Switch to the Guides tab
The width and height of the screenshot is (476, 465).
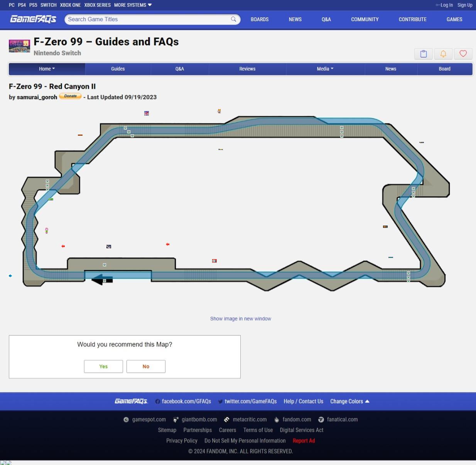(x=118, y=69)
